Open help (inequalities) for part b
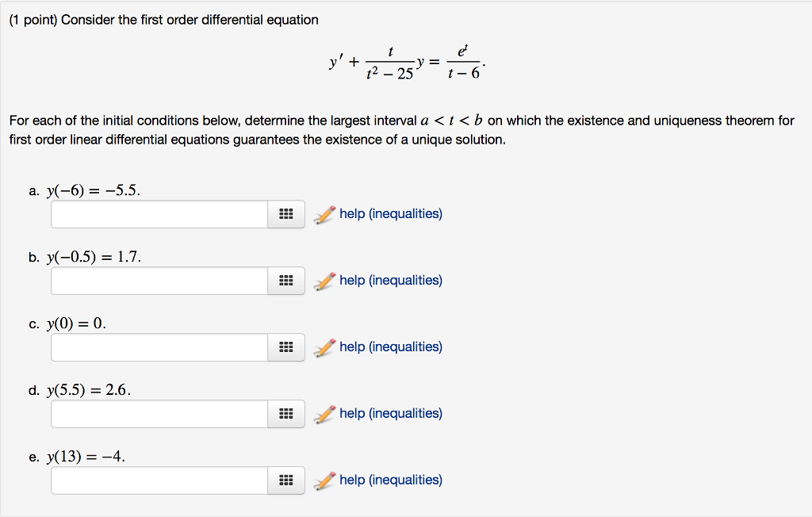 coord(391,280)
